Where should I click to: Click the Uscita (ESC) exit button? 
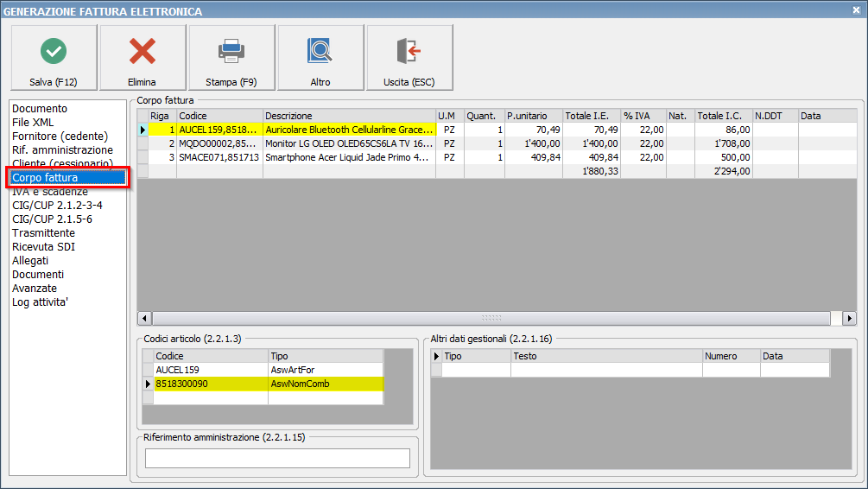click(409, 58)
